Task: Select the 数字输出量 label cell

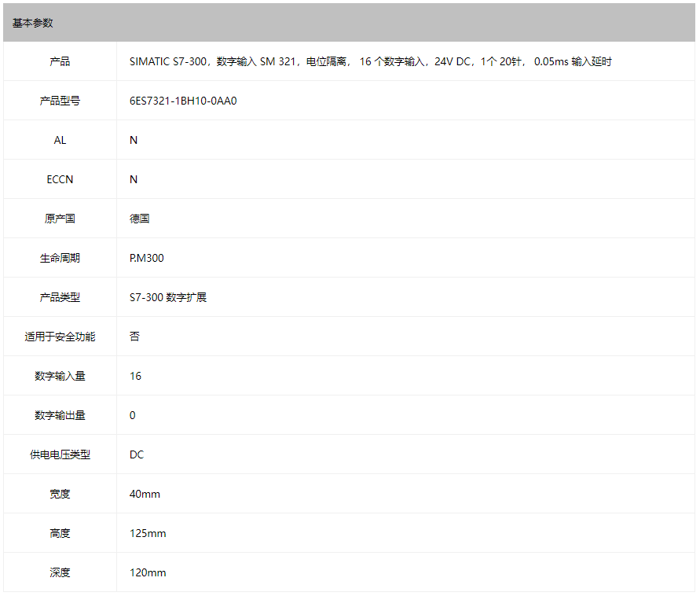Action: point(60,415)
